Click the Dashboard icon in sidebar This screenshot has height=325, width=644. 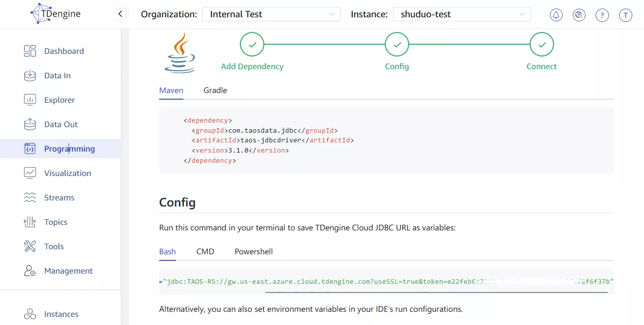point(30,51)
